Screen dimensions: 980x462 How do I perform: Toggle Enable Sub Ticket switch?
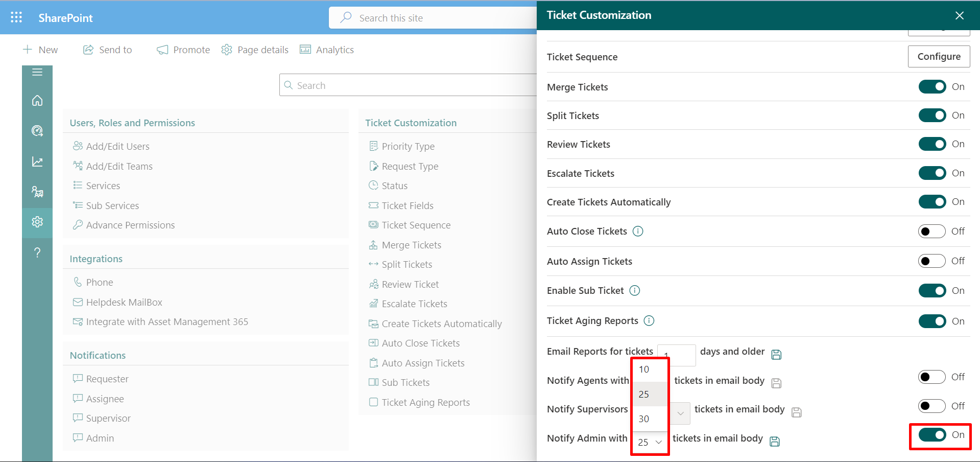pos(933,291)
